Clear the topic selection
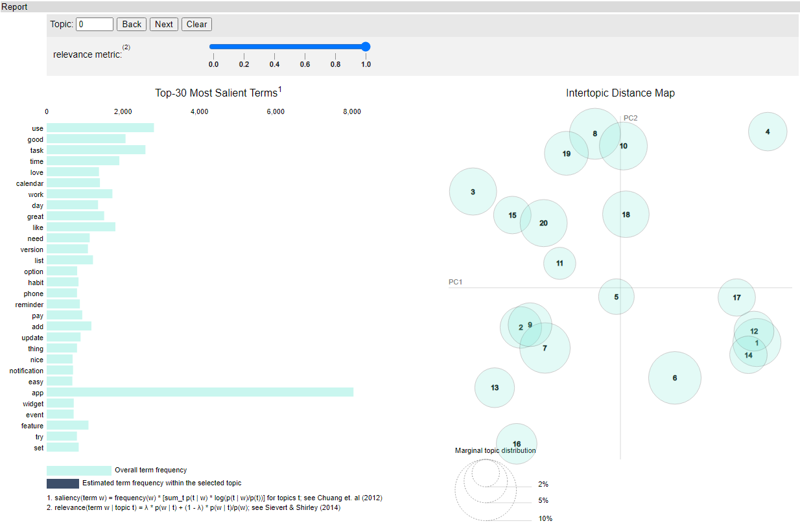800x532 pixels. [x=196, y=24]
